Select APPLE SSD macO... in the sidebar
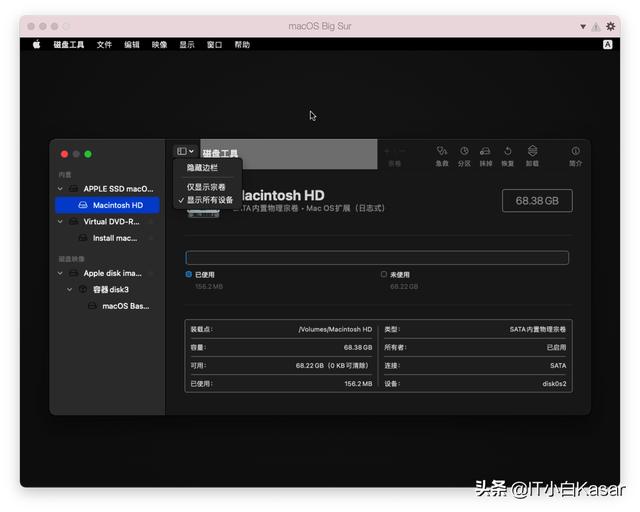 point(107,189)
